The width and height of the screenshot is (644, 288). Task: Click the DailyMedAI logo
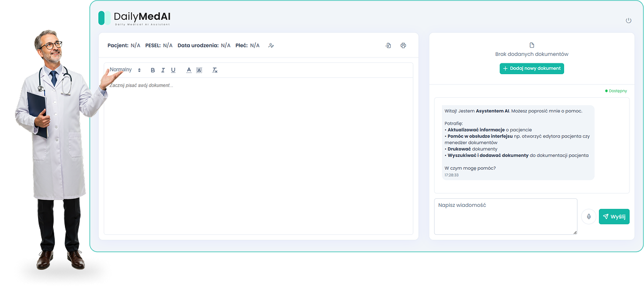[x=135, y=18]
